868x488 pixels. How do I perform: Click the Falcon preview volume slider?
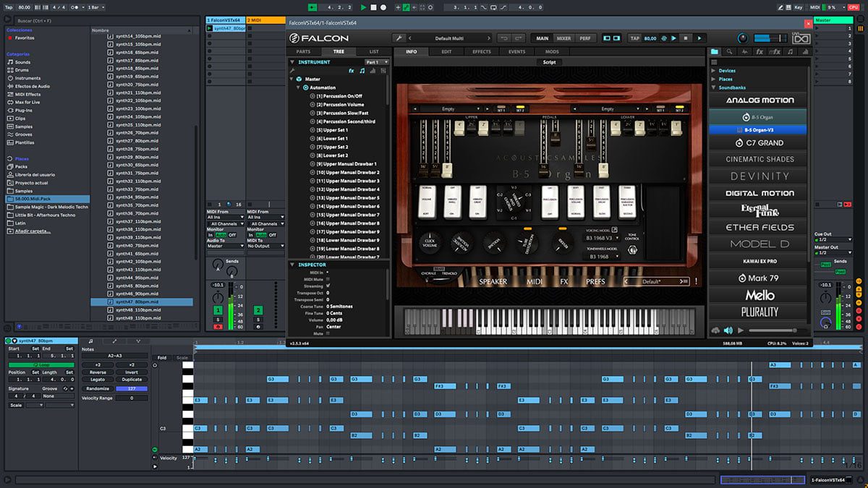click(776, 330)
